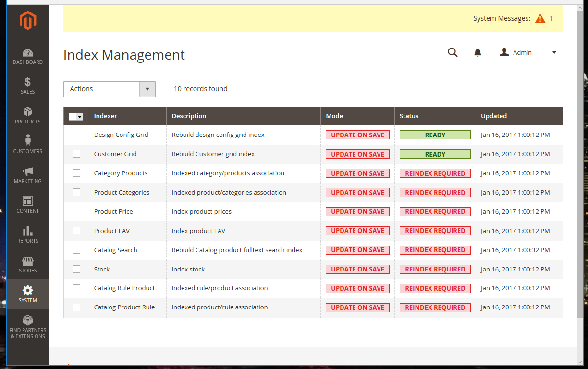Expand the select-all checkbox dropdown arrow
This screenshot has width=588, height=369.
point(80,117)
